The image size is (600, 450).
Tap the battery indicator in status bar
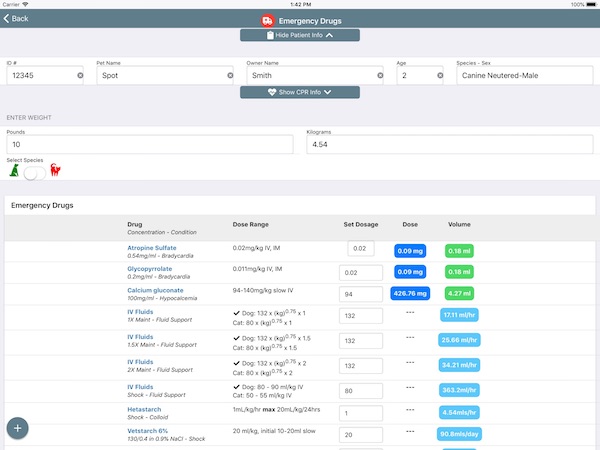click(x=591, y=5)
